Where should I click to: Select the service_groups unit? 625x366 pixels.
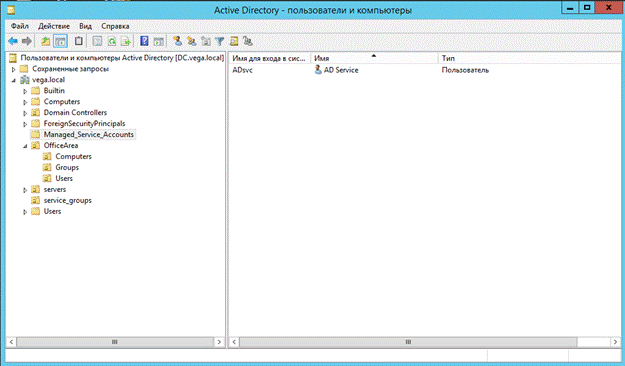(x=67, y=200)
